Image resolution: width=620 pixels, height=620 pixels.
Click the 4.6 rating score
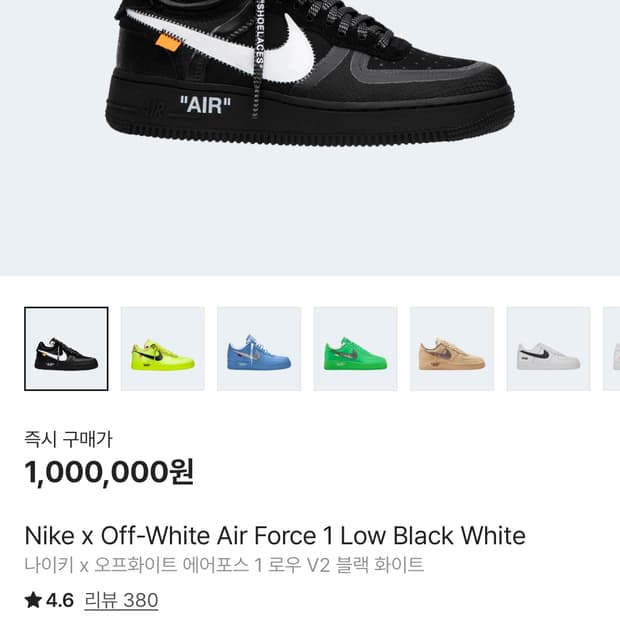click(x=60, y=601)
